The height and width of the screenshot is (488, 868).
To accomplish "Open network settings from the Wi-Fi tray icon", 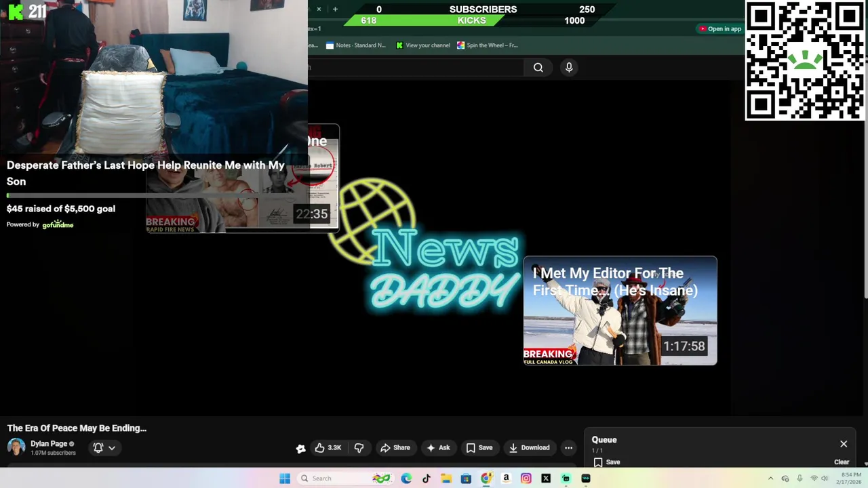I will point(814,479).
